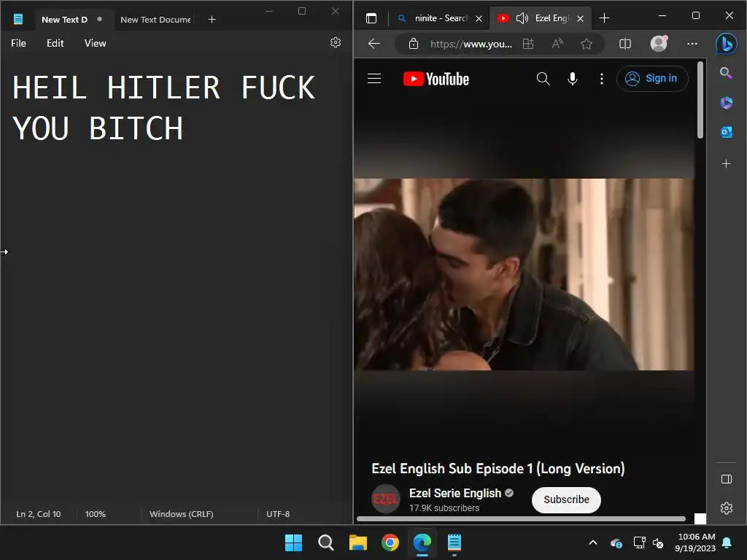The width and height of the screenshot is (747, 560).
Task: Click the Ezel English Sub Episode 1 title
Action: coord(498,469)
